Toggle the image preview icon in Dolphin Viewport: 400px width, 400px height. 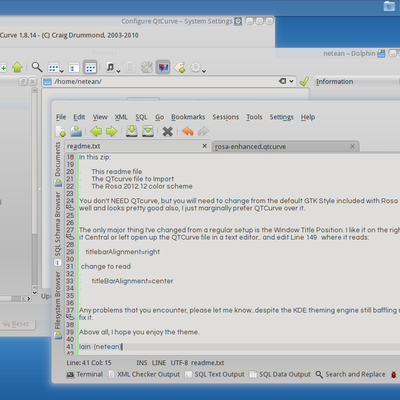tap(163, 67)
